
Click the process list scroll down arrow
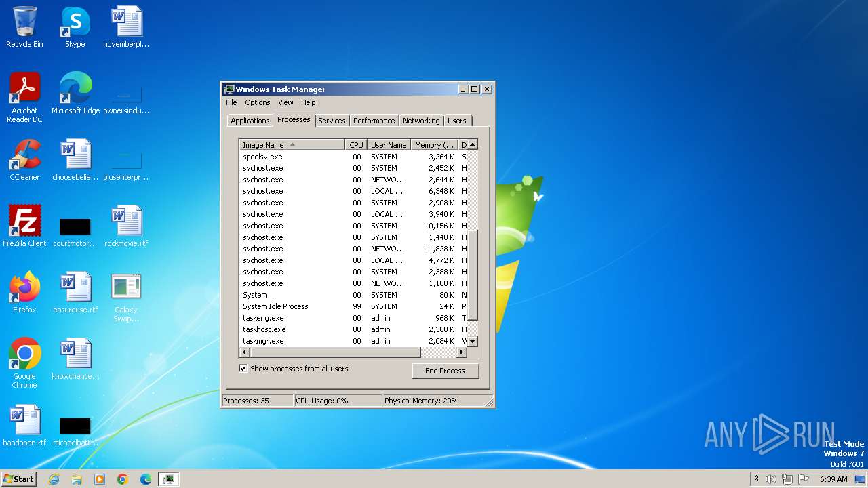(x=473, y=342)
